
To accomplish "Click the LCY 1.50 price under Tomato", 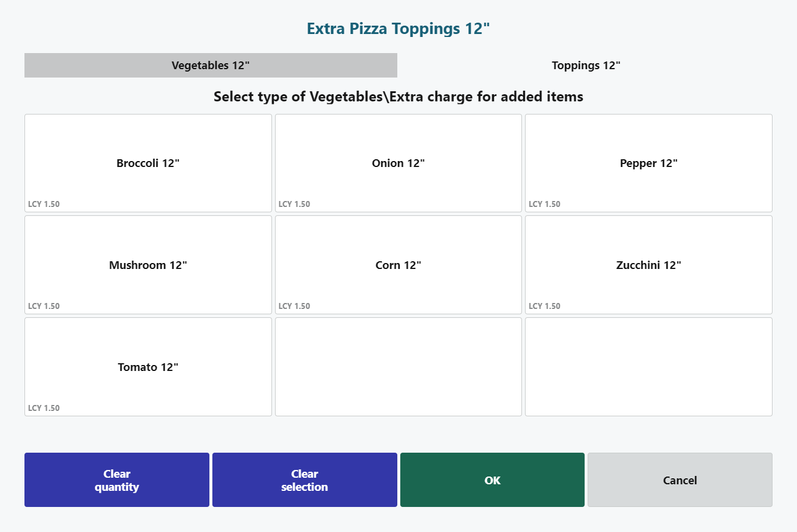I will coord(44,408).
